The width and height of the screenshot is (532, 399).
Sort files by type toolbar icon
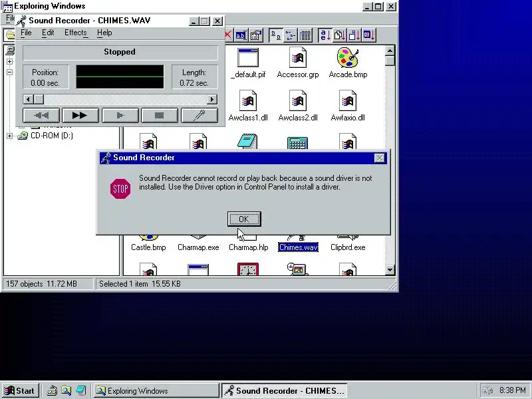(x=340, y=35)
